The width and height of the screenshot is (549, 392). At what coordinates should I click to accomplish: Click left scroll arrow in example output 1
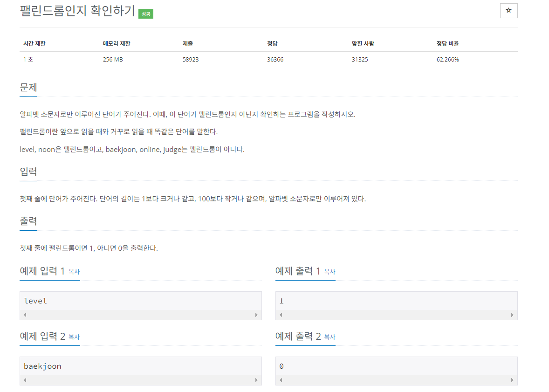point(281,315)
